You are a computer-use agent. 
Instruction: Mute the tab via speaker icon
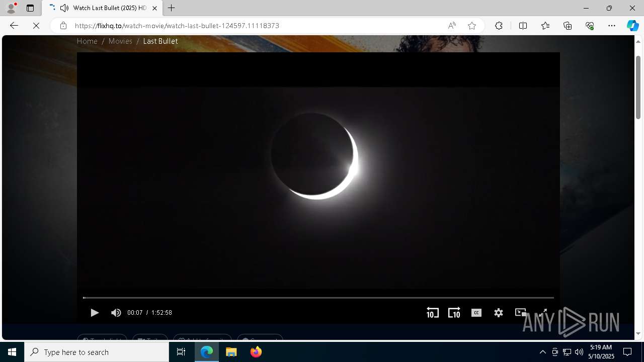[64, 8]
